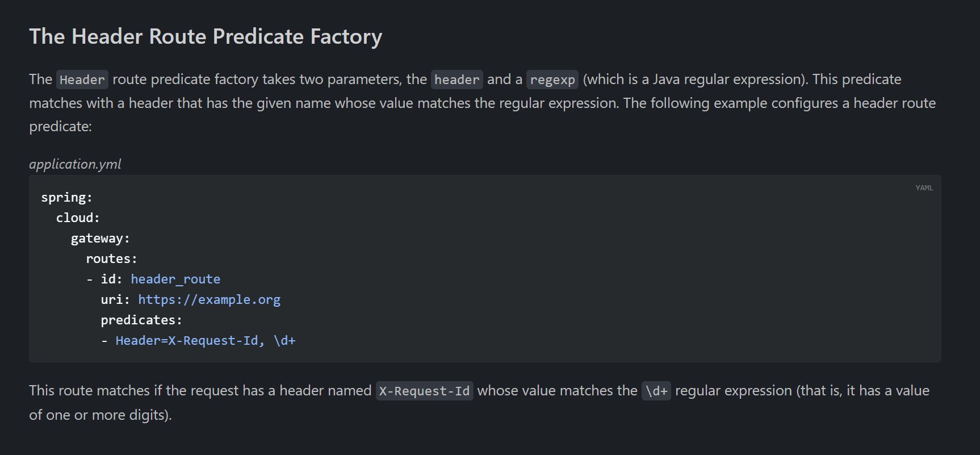Click the 'Header=X-Request-Id, \d+' predicate line

click(206, 341)
